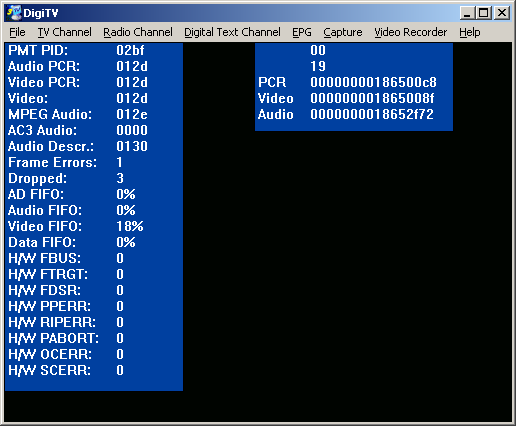The height and width of the screenshot is (426, 516).
Task: Open the Video Recorder menu
Action: pyautogui.click(x=411, y=32)
